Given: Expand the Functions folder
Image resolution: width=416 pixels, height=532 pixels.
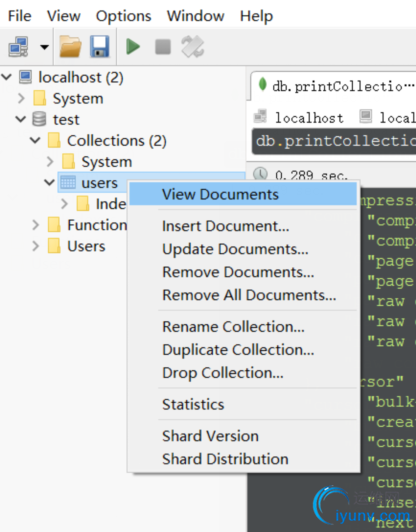Looking at the screenshot, I should [x=36, y=225].
